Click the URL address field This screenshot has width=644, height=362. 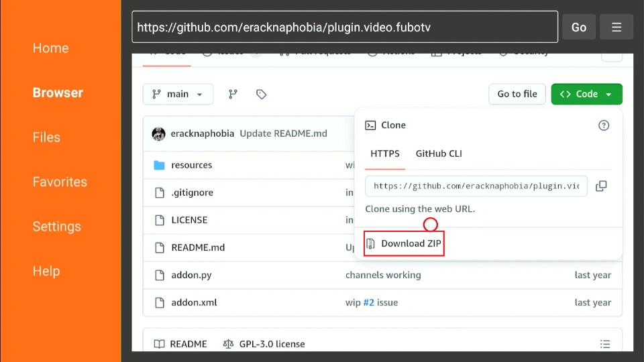345,27
